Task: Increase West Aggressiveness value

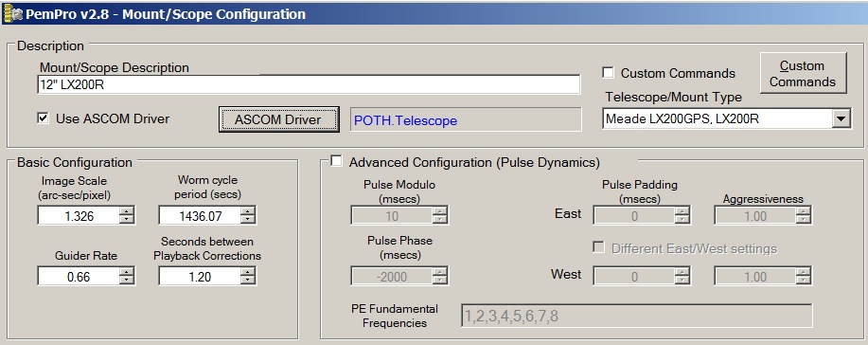Action: 804,271
